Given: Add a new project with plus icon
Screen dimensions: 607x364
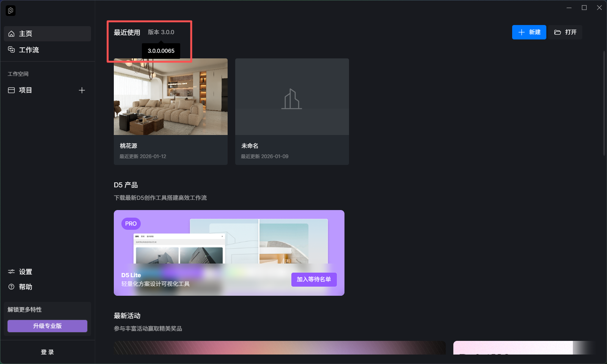Looking at the screenshot, I should pyautogui.click(x=82, y=90).
